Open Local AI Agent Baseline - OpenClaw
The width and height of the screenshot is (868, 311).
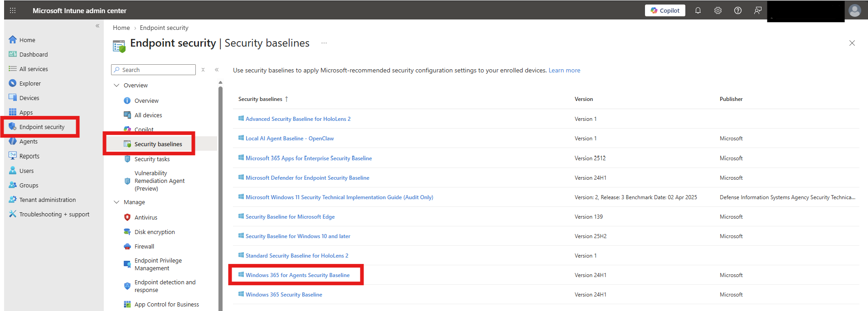coord(290,139)
